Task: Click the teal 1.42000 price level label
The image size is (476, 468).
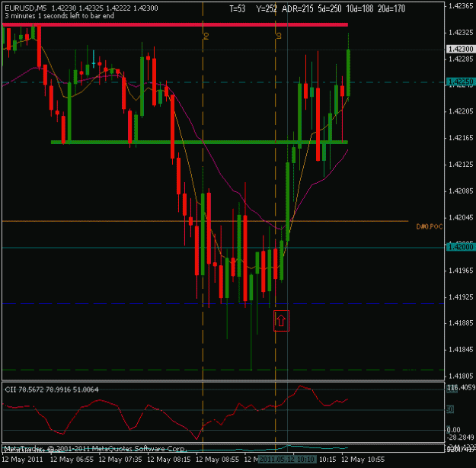Action: [x=461, y=247]
